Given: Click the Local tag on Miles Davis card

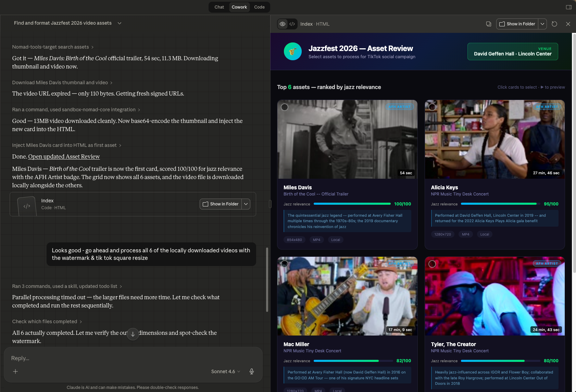Looking at the screenshot, I should point(336,240).
